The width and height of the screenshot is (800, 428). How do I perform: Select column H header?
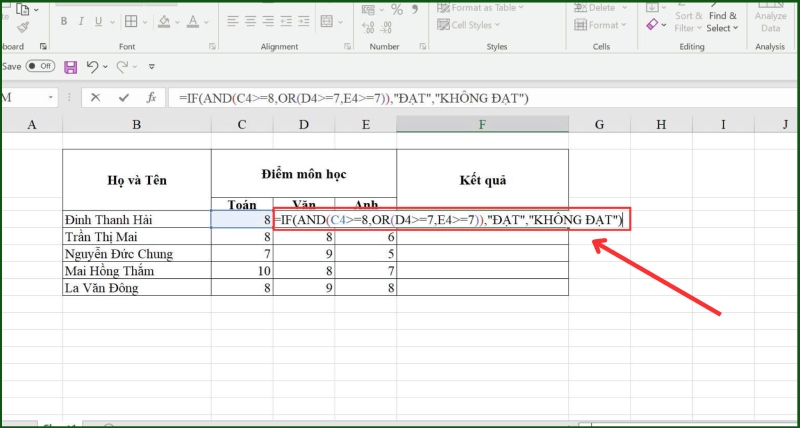point(661,124)
